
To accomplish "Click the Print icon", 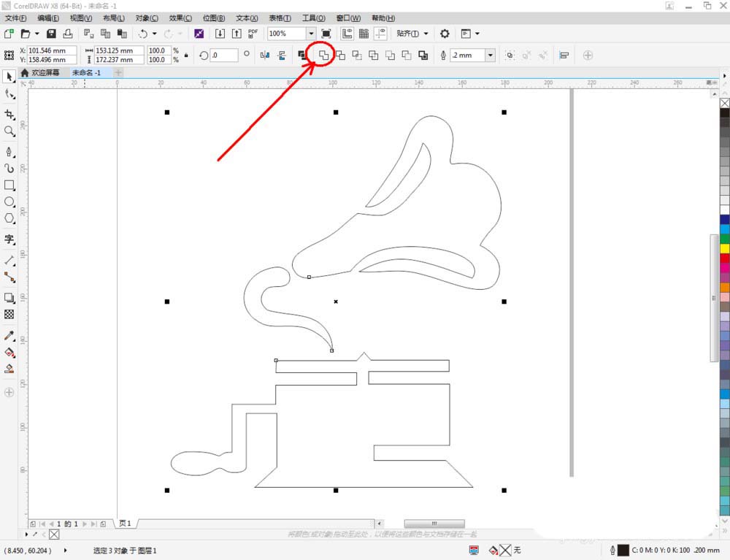I will point(68,34).
